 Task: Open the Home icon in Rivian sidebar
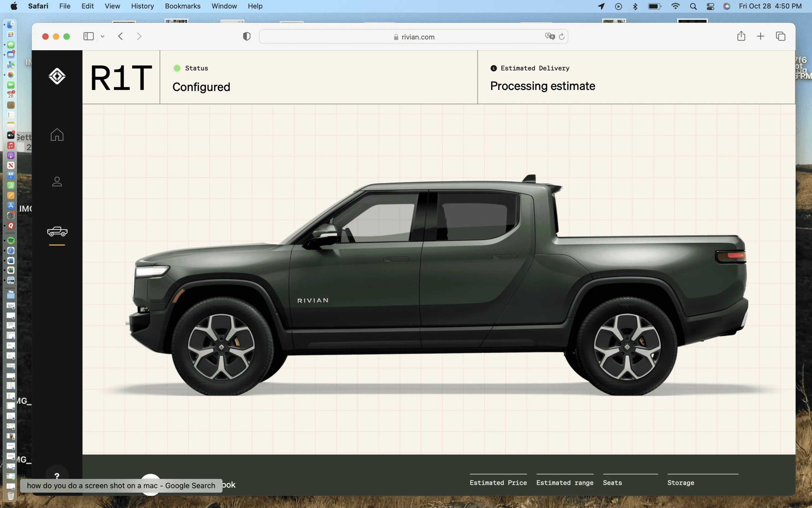(57, 135)
